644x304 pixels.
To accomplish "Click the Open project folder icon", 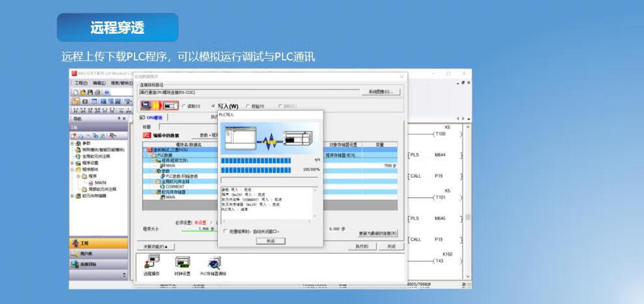I will 82,92.
